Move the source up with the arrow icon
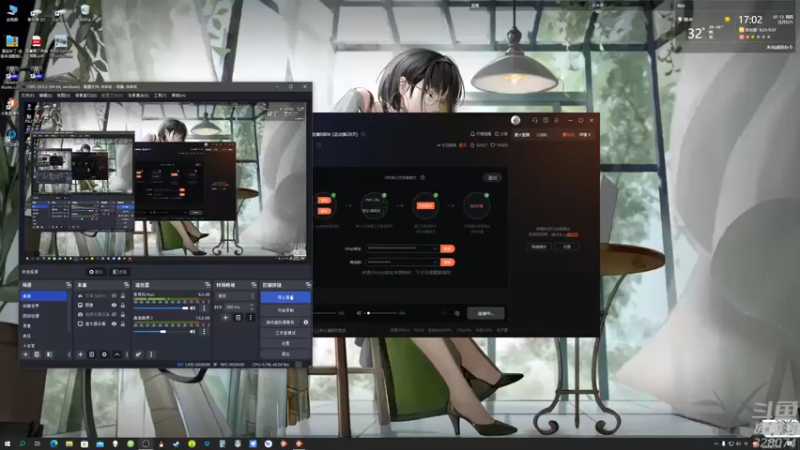Screen dimensions: 800x450 [x=117, y=354]
